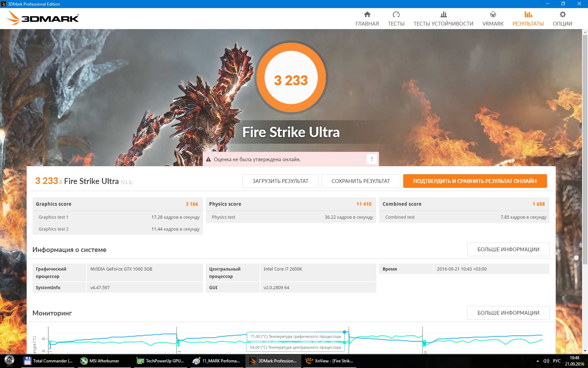Open the РУС language switcher
This screenshot has height=368, width=588.
coord(556,361)
